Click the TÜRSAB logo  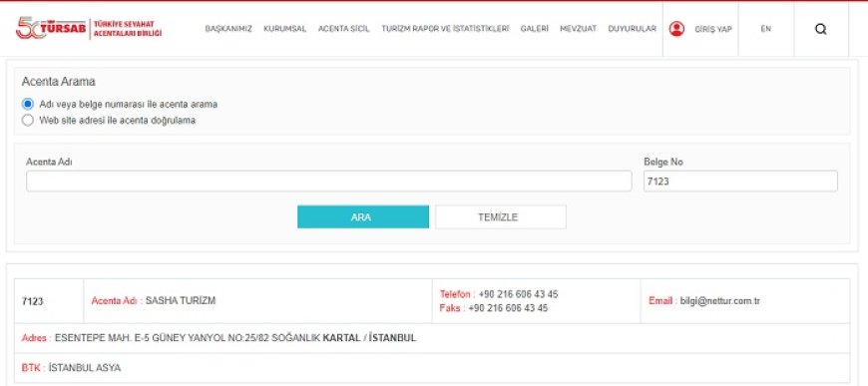[89, 29]
